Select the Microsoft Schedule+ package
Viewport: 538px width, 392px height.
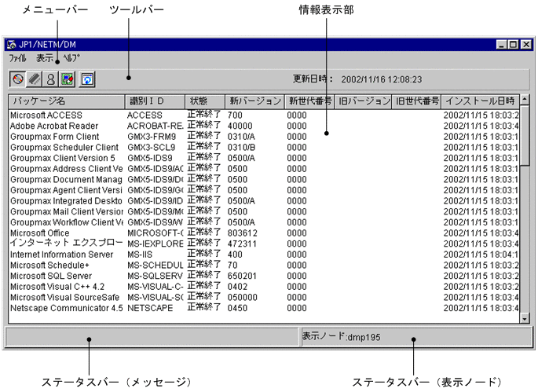(264, 265)
